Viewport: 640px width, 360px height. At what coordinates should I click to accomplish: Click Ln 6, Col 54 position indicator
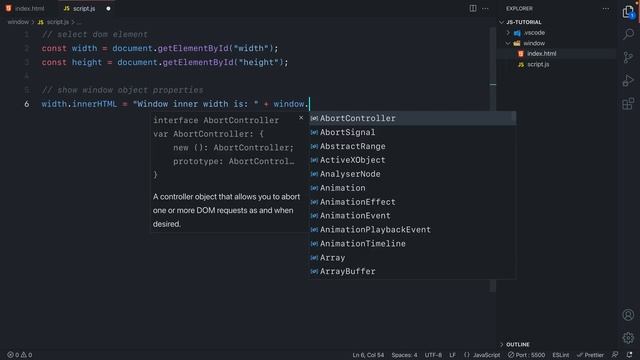(368, 355)
